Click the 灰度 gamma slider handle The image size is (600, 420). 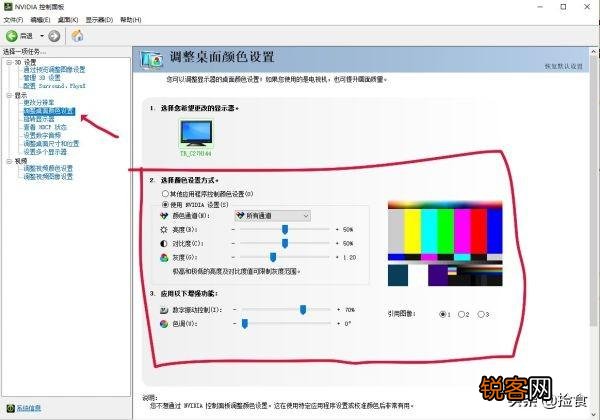[273, 257]
